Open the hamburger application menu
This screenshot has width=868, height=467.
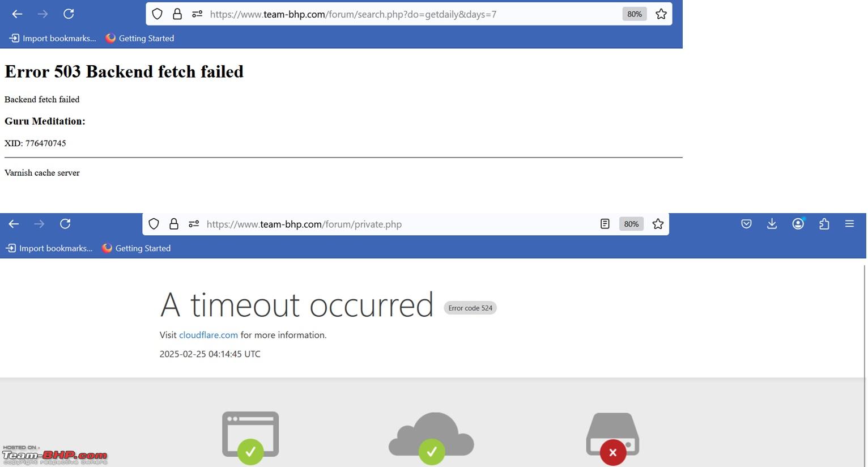849,224
